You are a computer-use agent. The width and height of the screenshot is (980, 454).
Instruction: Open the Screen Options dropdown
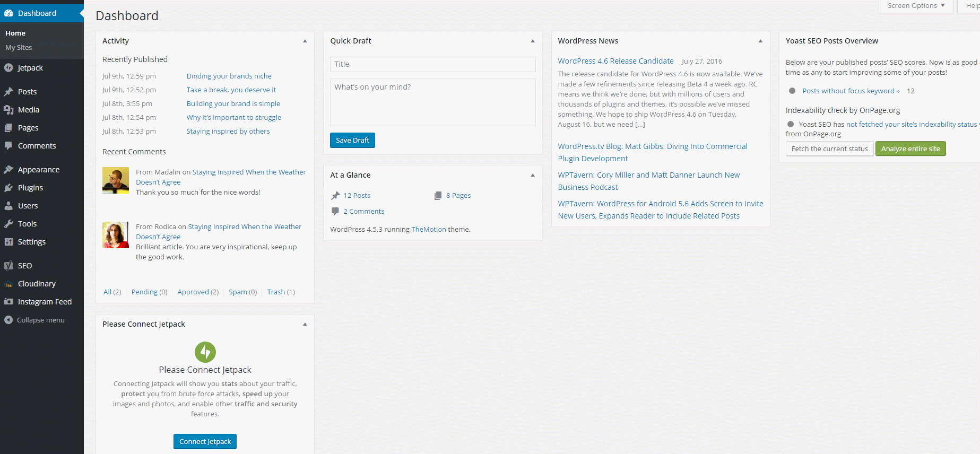(916, 6)
